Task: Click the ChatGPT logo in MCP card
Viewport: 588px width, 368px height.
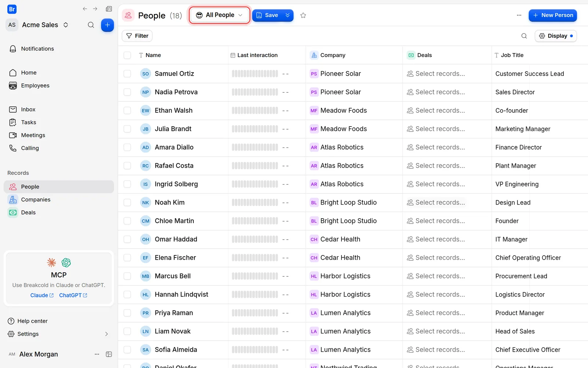Action: tap(66, 262)
